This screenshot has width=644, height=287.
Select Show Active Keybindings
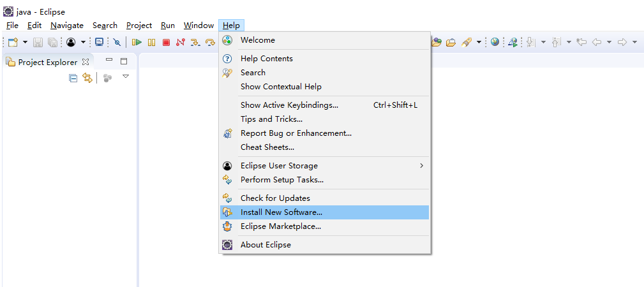tap(324, 105)
